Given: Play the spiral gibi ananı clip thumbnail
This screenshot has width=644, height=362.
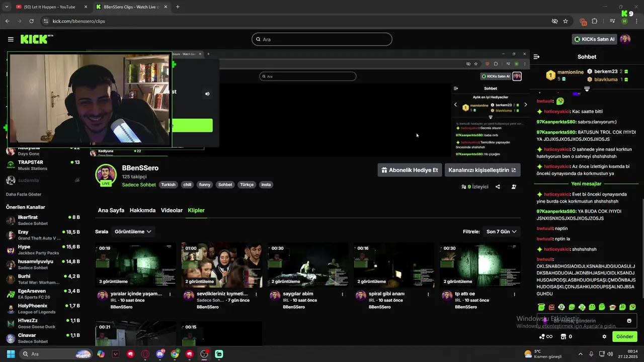Looking at the screenshot, I should (x=394, y=265).
